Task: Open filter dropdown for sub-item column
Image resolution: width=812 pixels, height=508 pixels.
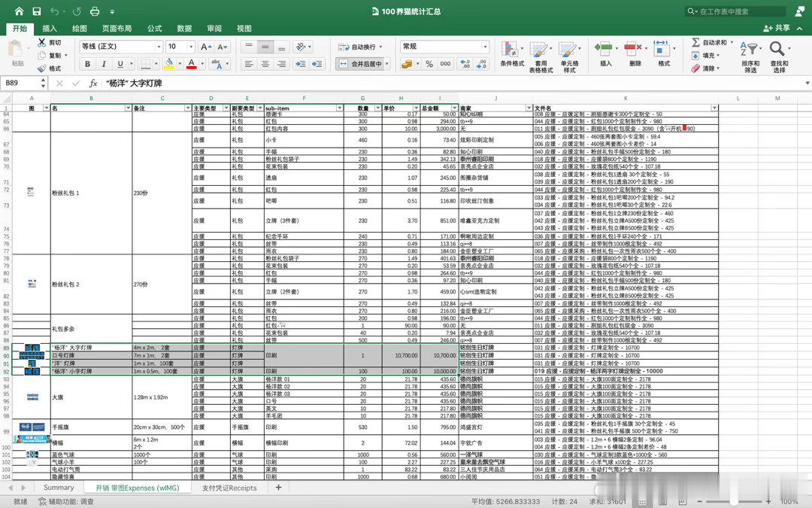Action: pyautogui.click(x=340, y=108)
